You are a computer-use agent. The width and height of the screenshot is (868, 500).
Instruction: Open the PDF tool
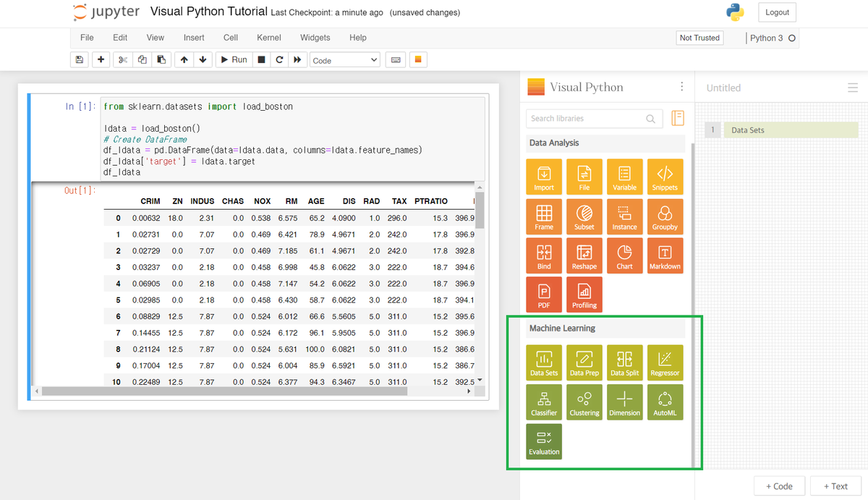tap(544, 295)
